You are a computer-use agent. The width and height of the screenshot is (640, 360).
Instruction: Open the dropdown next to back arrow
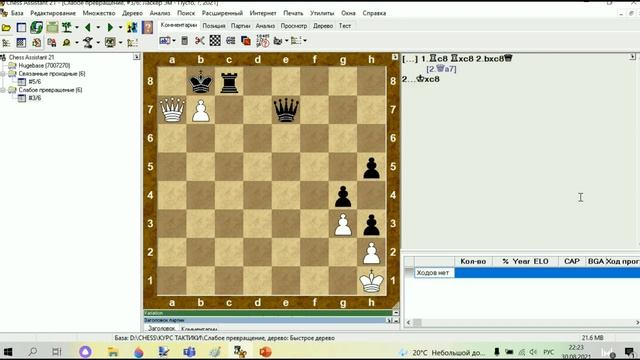(98, 28)
